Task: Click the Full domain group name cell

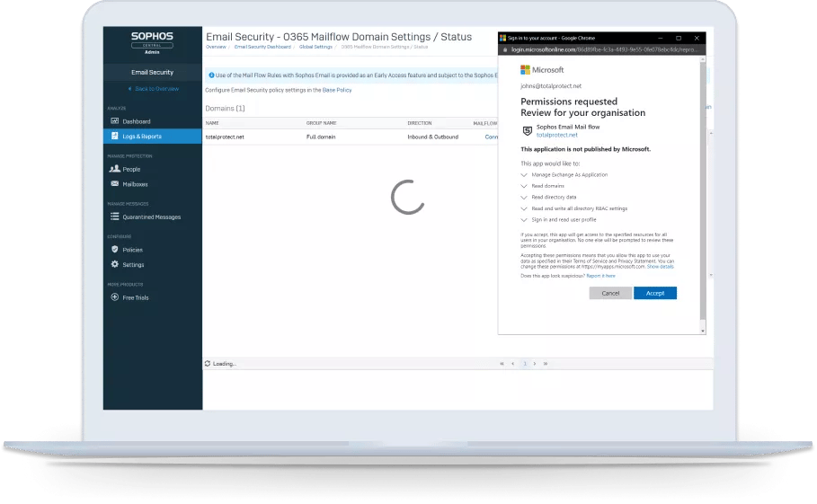Action: pyautogui.click(x=321, y=137)
